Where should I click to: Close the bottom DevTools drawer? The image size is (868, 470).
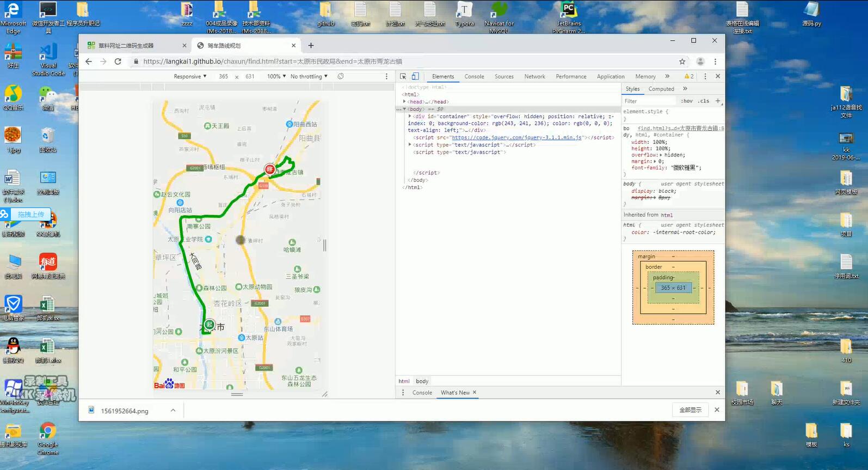pyautogui.click(x=718, y=393)
